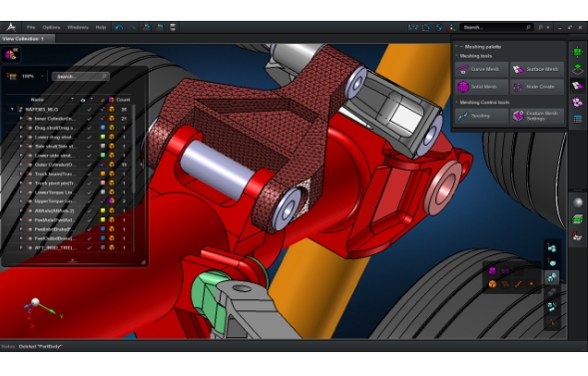Screen dimensions: 588x376
Task: Click the eye visibility column header
Action: click(83, 100)
